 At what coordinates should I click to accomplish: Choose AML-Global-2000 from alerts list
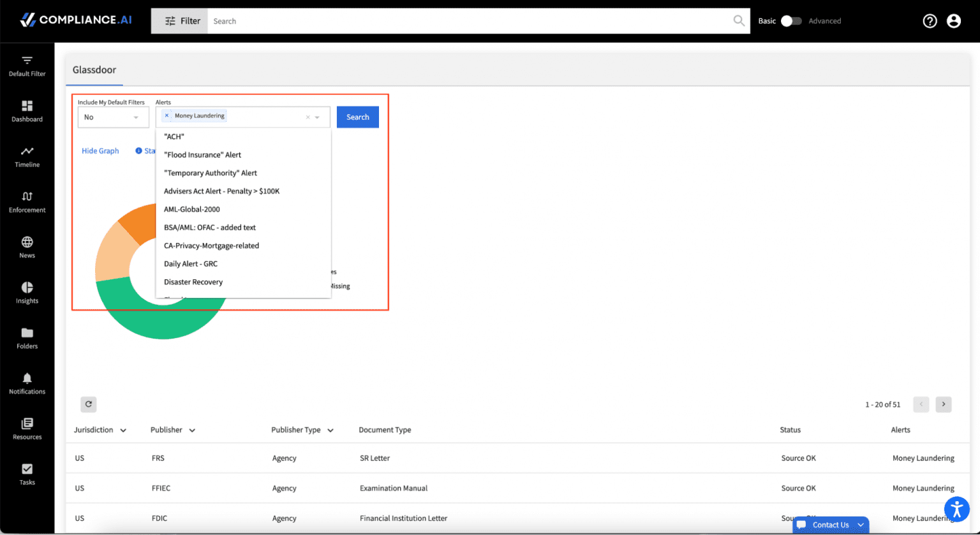(x=191, y=209)
